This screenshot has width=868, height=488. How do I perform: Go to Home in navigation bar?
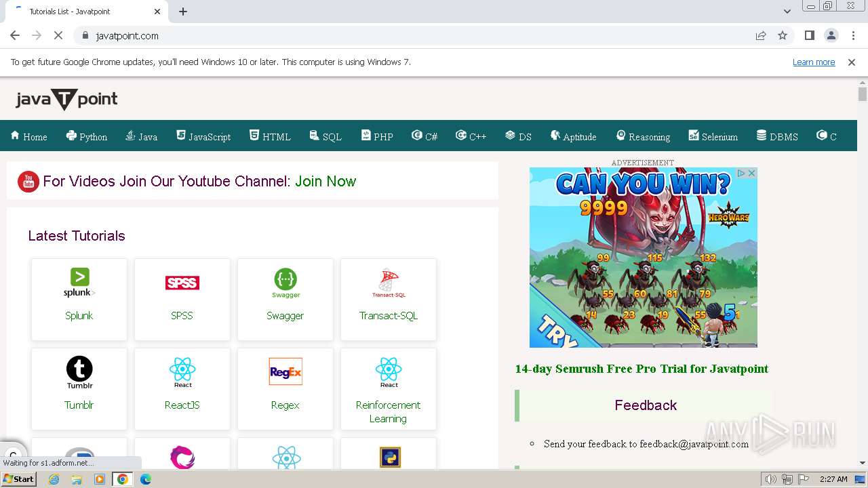point(28,136)
